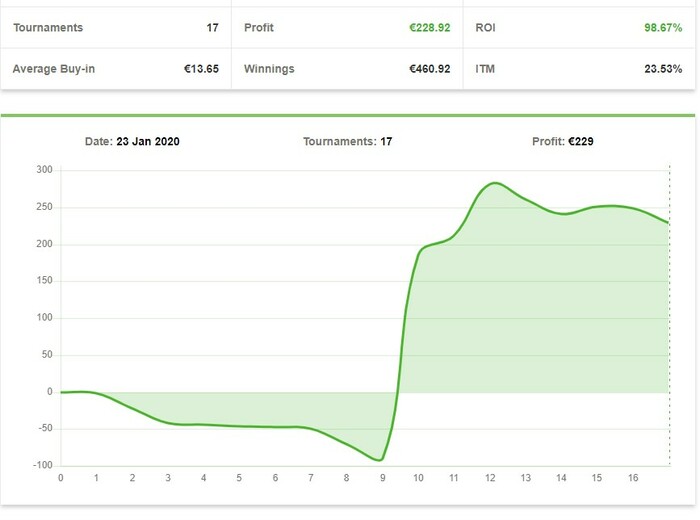Click the ROI percentage 98.67%
The image size is (700, 520).
click(663, 28)
